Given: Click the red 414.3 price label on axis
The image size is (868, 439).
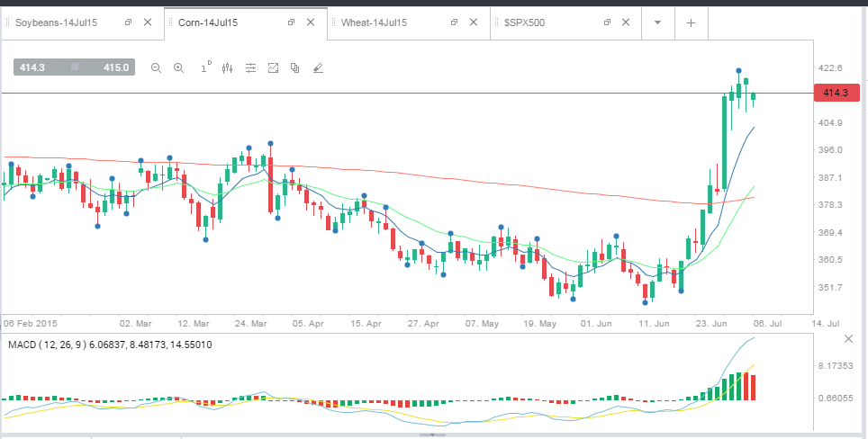Looking at the screenshot, I should tap(836, 93).
